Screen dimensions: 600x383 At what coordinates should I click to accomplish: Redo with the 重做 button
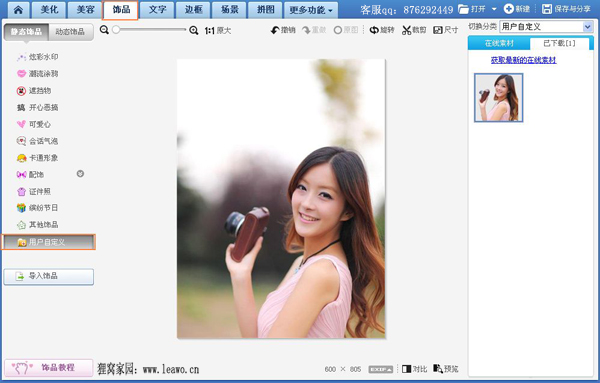tap(314, 30)
